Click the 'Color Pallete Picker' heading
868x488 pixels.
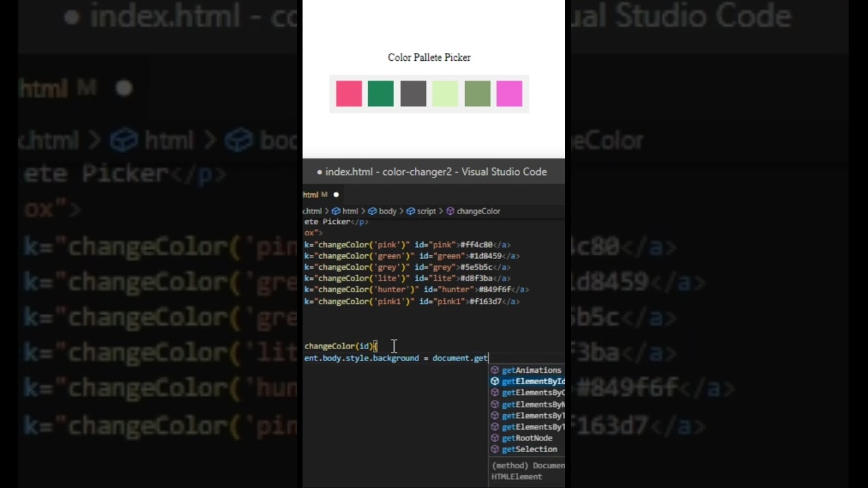[429, 58]
